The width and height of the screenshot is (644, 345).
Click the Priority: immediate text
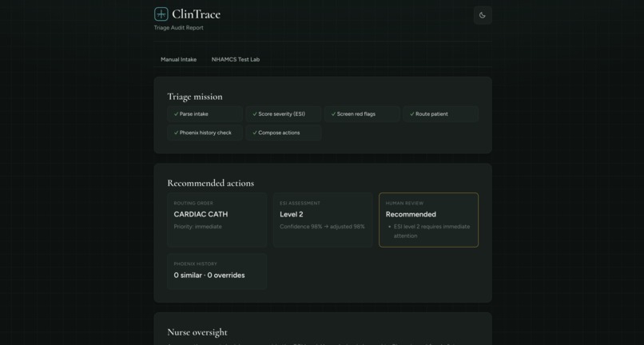(197, 227)
